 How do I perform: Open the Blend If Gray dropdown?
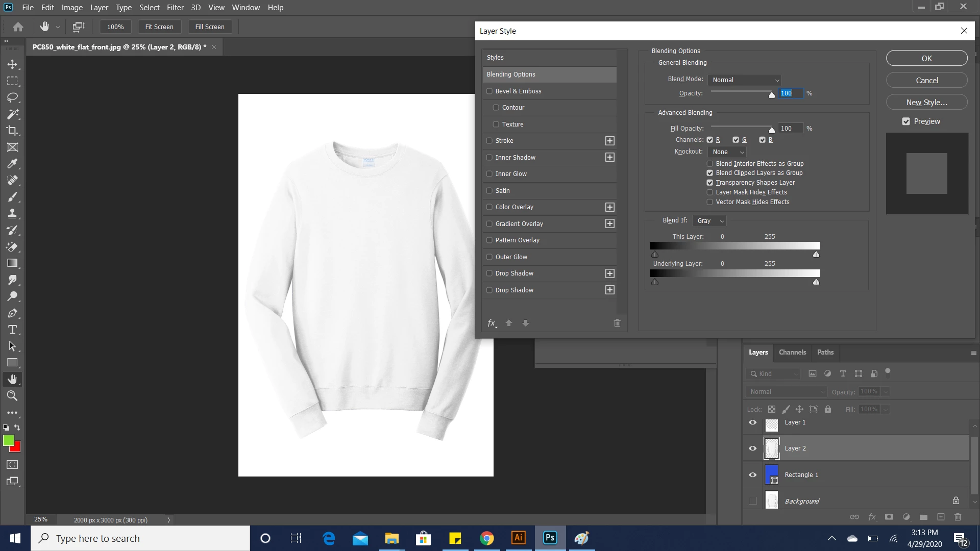(709, 221)
